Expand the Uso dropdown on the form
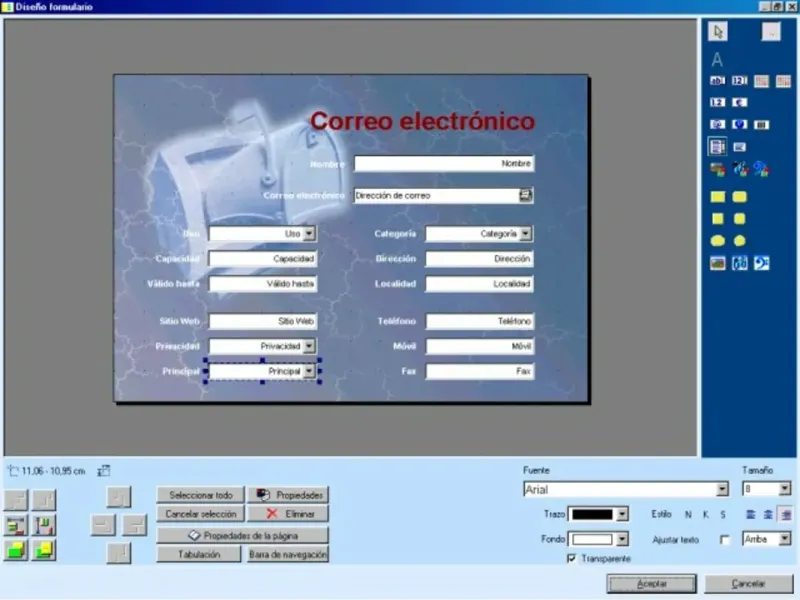This screenshot has height=600, width=800. point(309,234)
